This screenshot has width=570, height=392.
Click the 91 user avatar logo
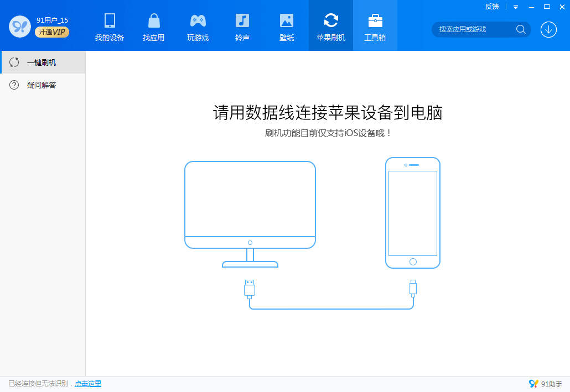coord(19,26)
